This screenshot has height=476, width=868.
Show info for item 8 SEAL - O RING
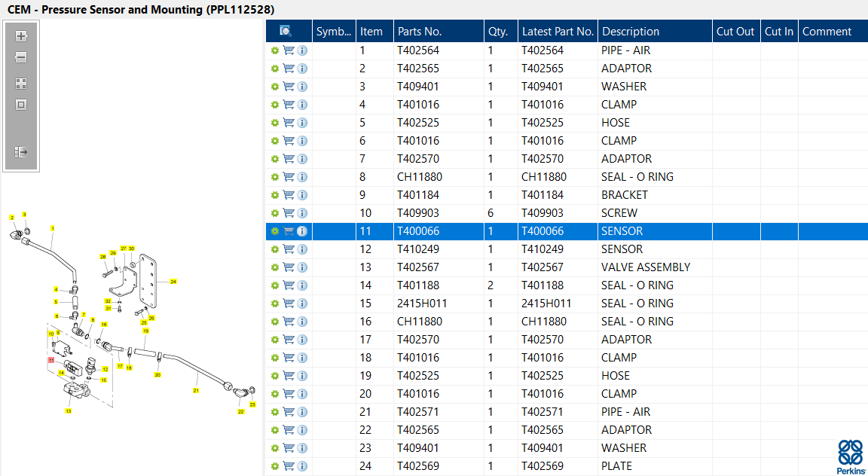click(302, 177)
